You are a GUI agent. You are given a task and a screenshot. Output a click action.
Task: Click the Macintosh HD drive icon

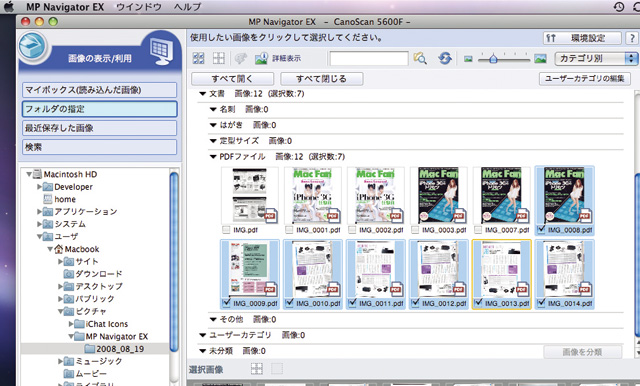[x=38, y=174]
